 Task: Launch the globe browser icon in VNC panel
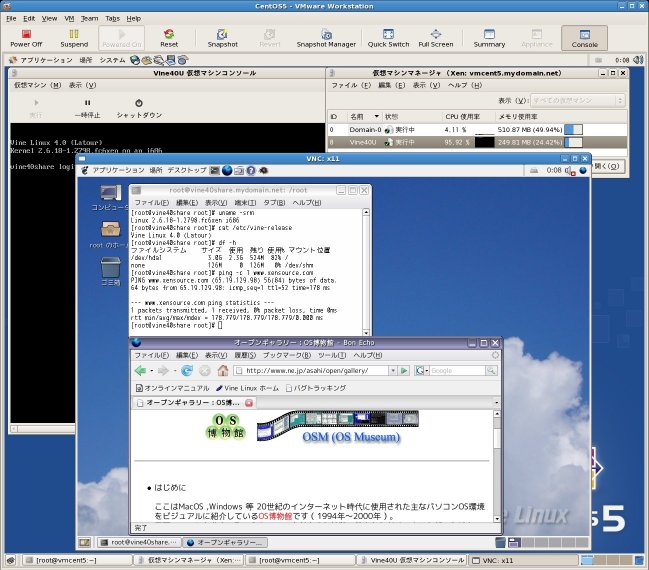point(227,170)
